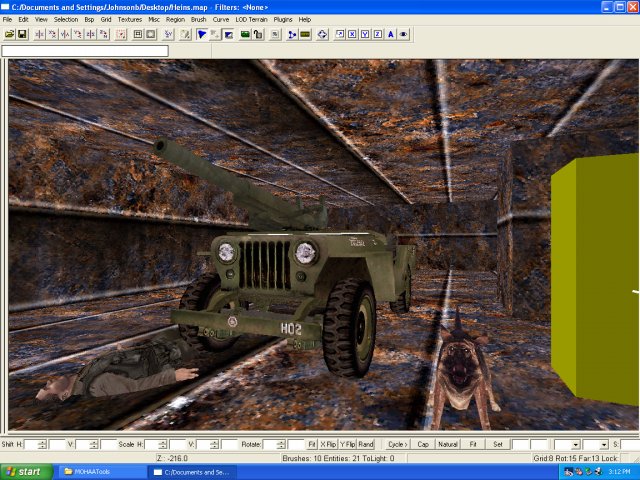The width and height of the screenshot is (640, 480).
Task: Click the arrow-in-box toolbar icon
Action: (339, 34)
